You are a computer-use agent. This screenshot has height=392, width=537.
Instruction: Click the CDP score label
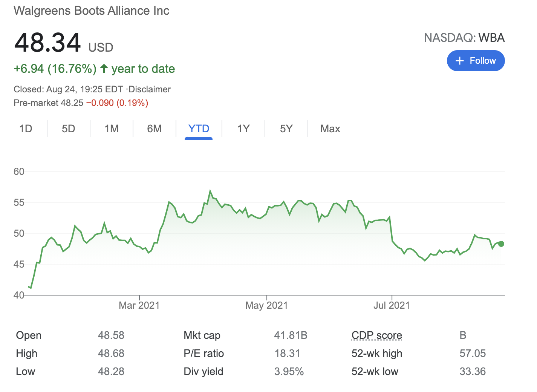tap(376, 335)
